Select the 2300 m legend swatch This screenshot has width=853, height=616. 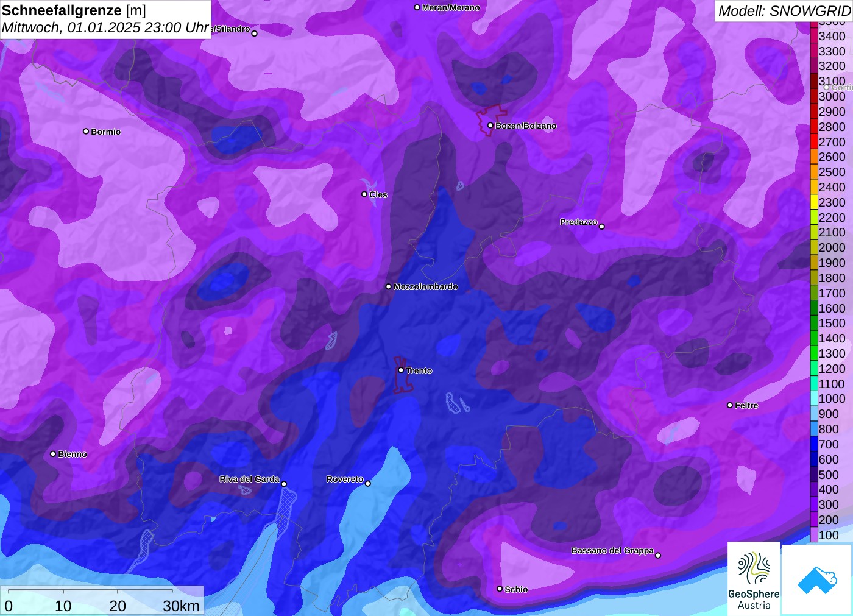814,202
